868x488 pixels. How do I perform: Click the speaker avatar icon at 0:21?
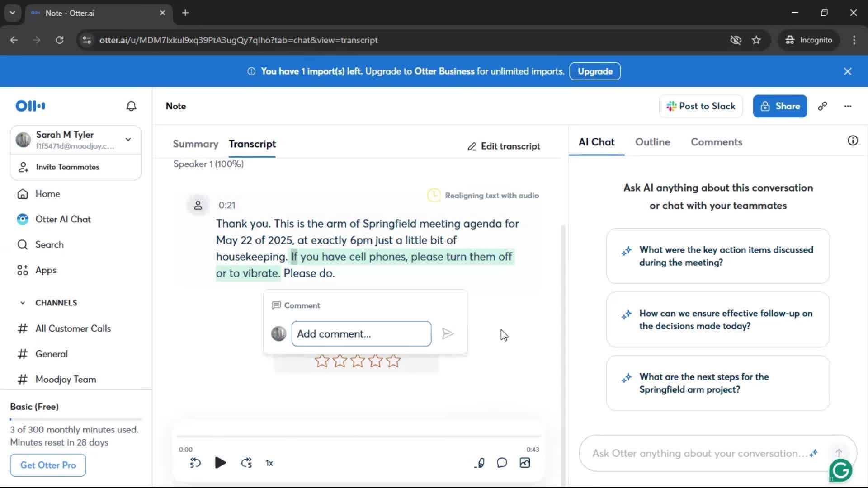198,205
